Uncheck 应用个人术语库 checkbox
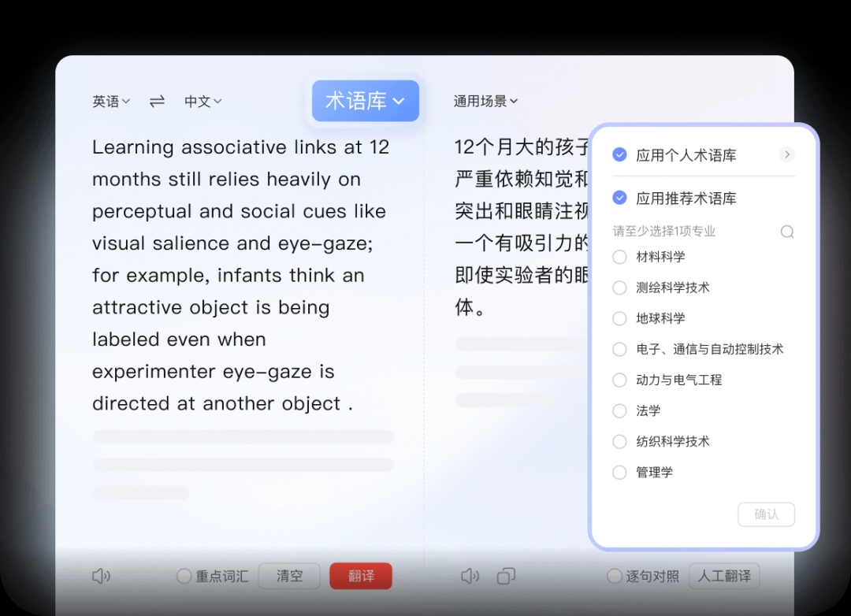851x616 pixels. [x=619, y=154]
